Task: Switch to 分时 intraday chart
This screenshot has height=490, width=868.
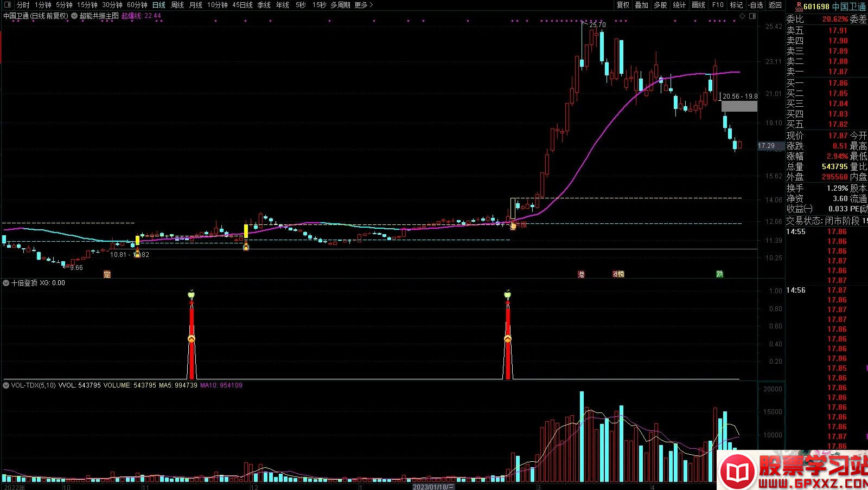Action: click(23, 5)
